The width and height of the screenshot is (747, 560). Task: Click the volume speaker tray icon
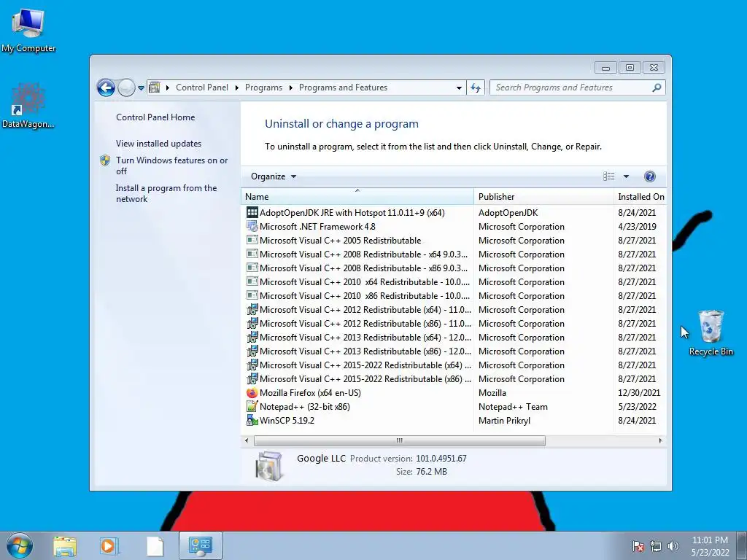(x=673, y=546)
